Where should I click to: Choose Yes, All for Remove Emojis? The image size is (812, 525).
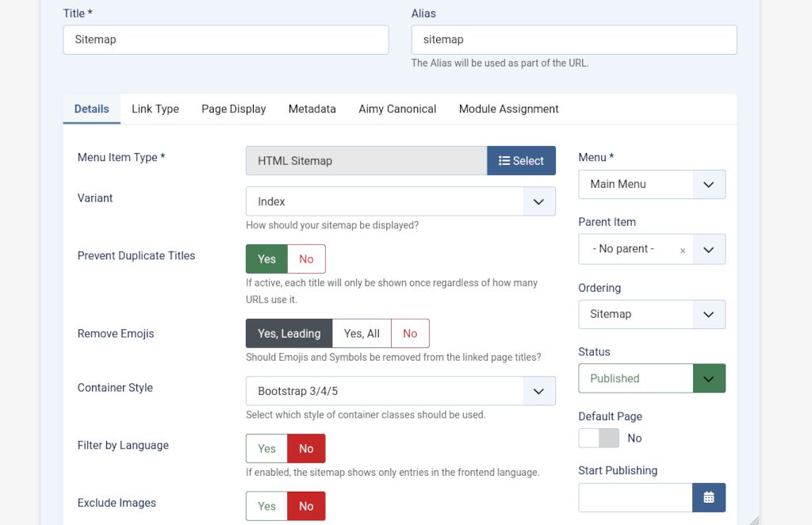[362, 333]
